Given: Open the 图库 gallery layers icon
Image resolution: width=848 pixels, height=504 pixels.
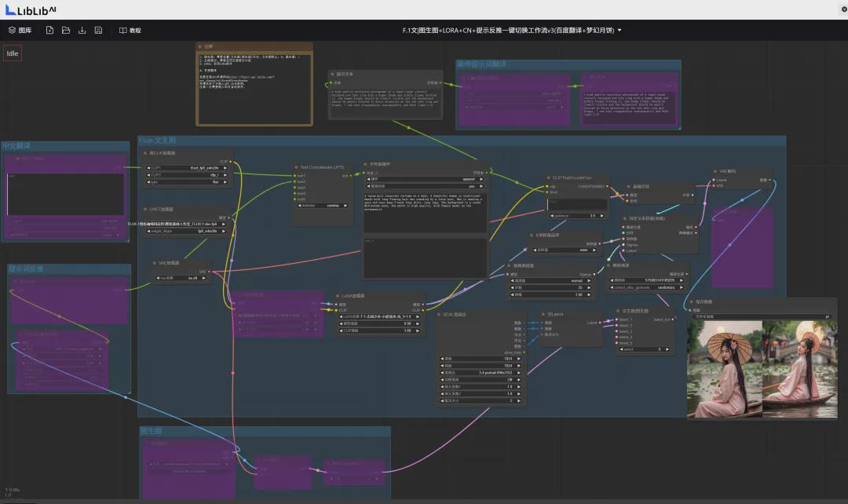Looking at the screenshot, I should point(13,30).
